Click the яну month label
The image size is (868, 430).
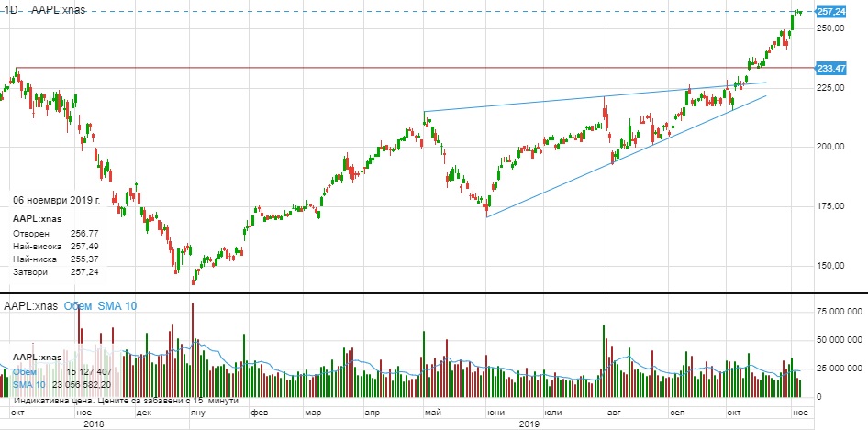coord(198,413)
